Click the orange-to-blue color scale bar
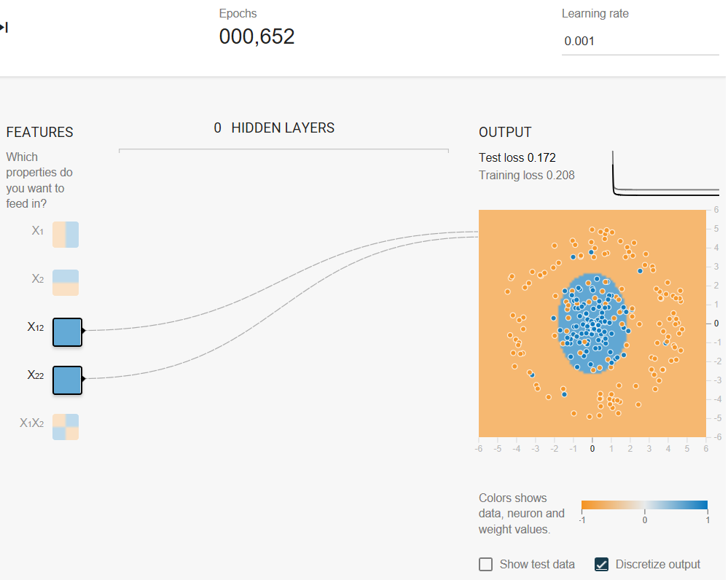This screenshot has width=728, height=580. point(644,505)
